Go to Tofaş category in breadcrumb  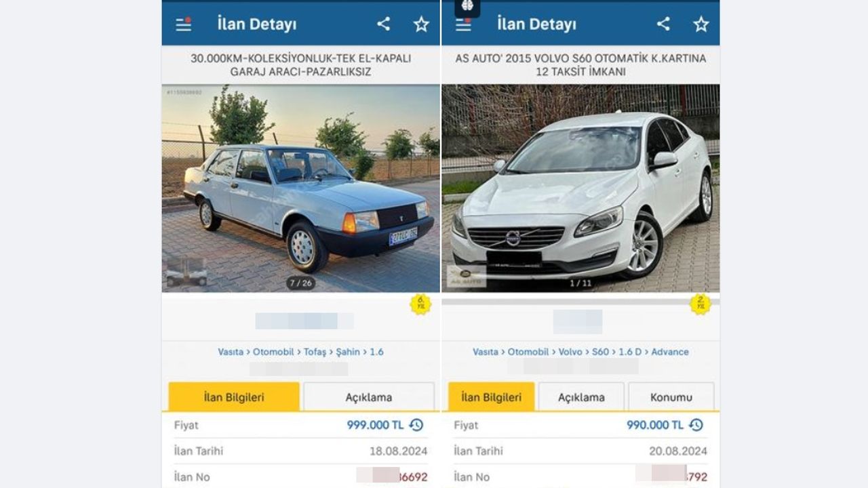coord(315,352)
